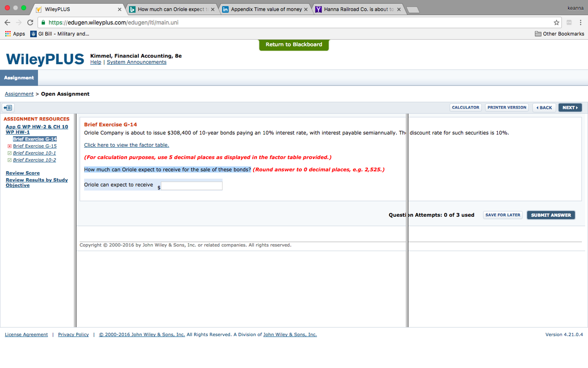Select the Assignment tab
The width and height of the screenshot is (588, 368).
18,78
